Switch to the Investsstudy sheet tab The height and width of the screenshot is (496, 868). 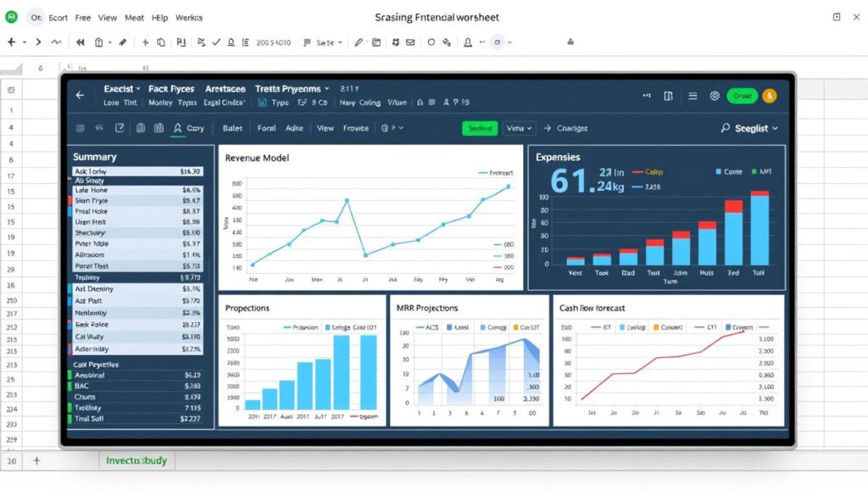(x=136, y=459)
